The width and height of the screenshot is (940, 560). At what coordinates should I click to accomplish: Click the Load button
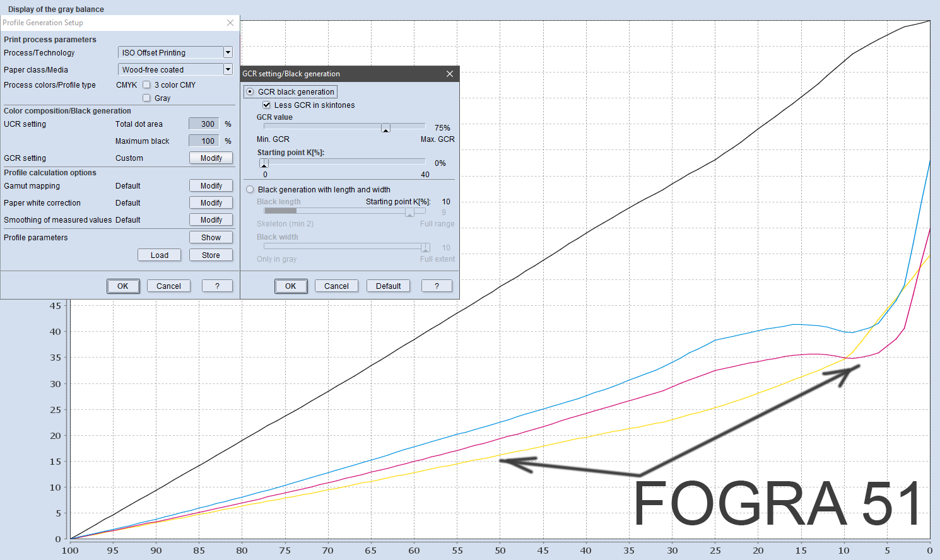coord(160,255)
